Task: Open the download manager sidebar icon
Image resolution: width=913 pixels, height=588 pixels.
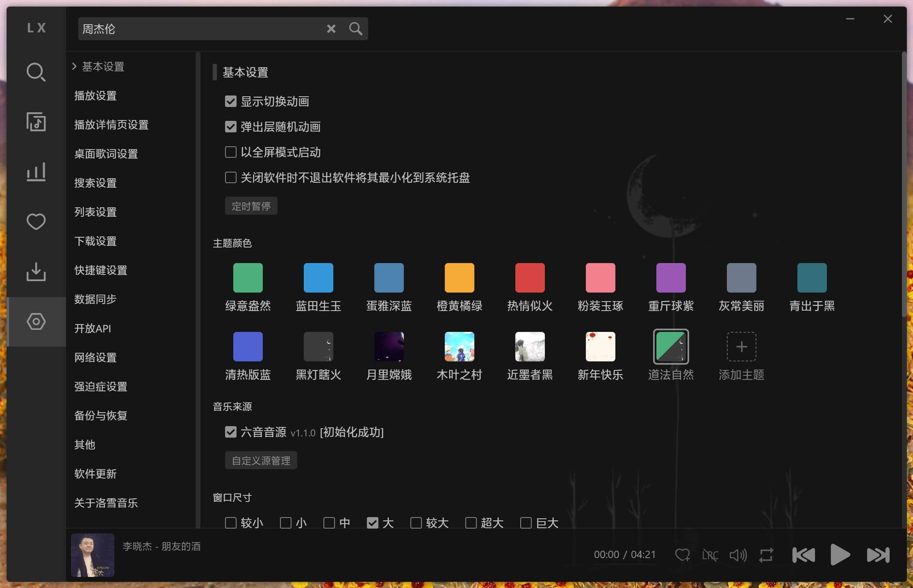Action: coord(36,272)
